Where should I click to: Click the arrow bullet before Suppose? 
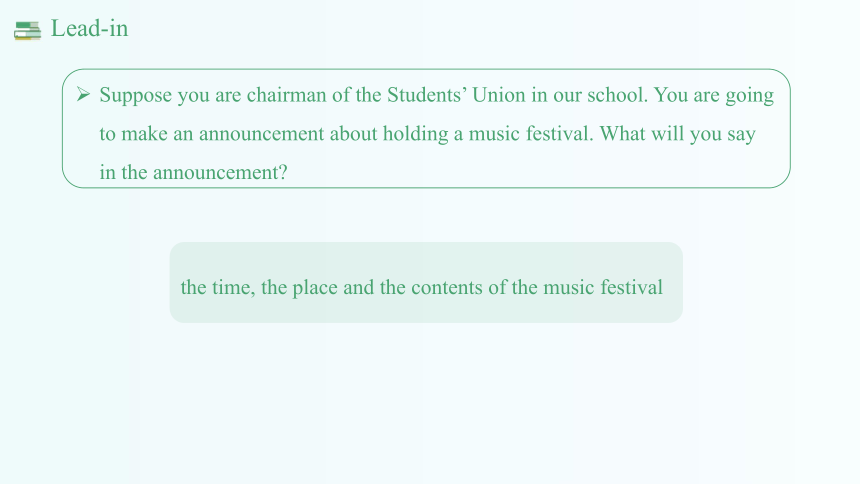point(83,94)
